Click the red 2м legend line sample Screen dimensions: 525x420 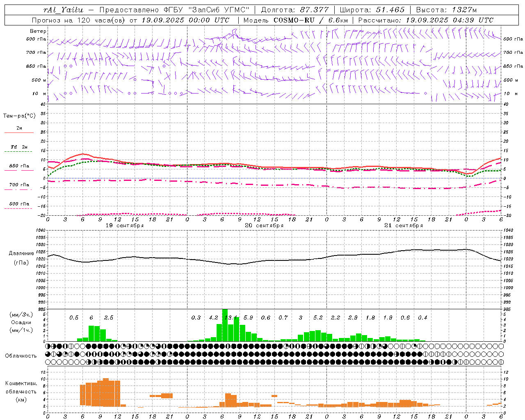point(19,132)
